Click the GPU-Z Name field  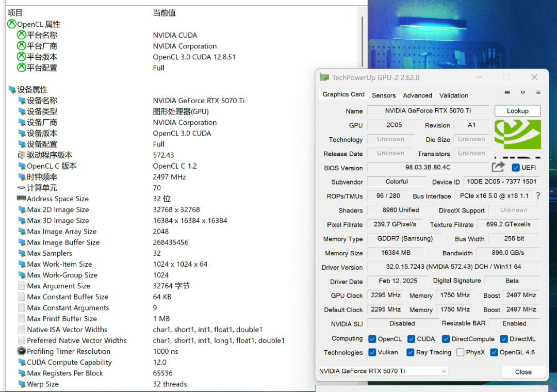[428, 110]
